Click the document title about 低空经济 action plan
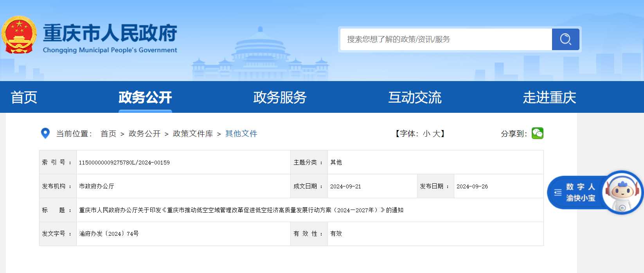The height and width of the screenshot is (273, 644). (241, 210)
